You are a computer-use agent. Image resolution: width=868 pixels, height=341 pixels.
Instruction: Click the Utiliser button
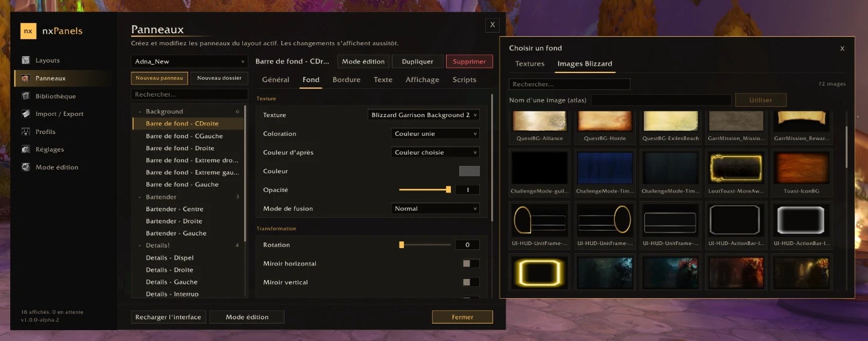[x=761, y=100]
